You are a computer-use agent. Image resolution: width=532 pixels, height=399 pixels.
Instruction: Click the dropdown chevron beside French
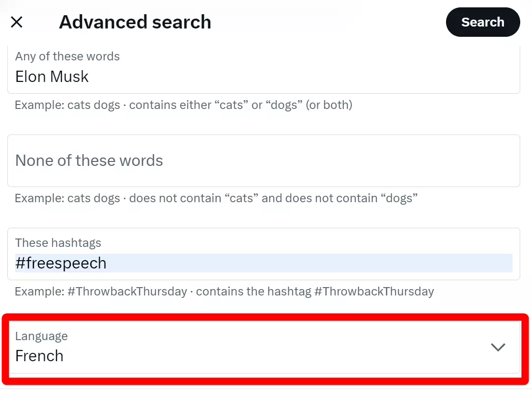tap(498, 347)
